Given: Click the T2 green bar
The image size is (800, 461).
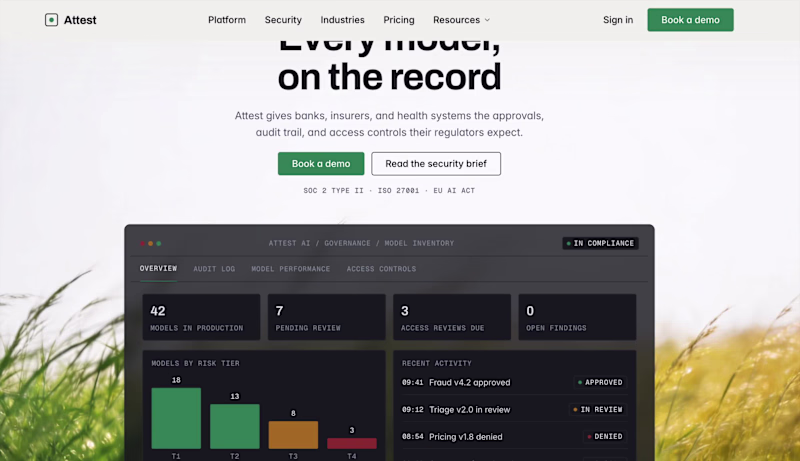Looking at the screenshot, I should [x=235, y=426].
